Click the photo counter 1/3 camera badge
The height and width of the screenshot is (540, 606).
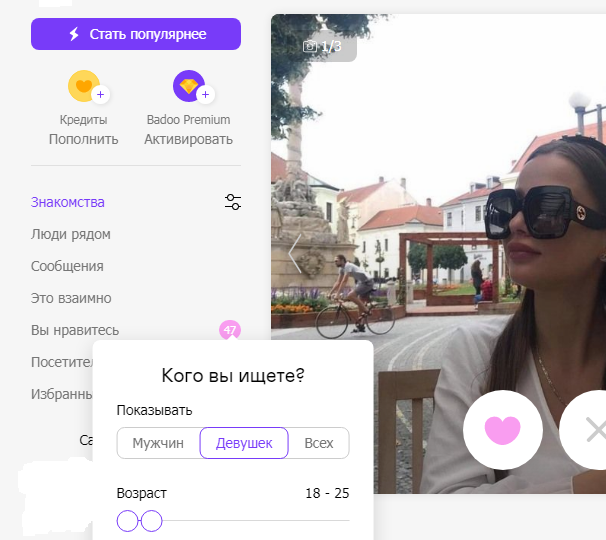pos(323,46)
